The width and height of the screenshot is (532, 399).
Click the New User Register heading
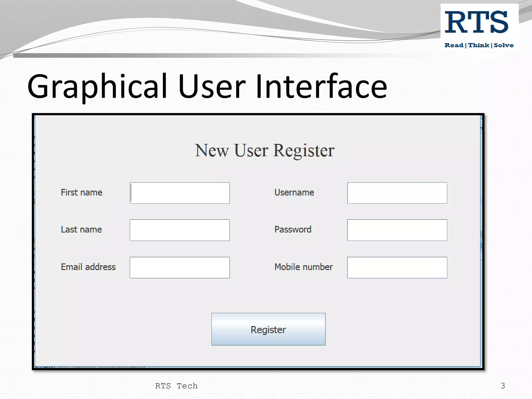pos(264,150)
